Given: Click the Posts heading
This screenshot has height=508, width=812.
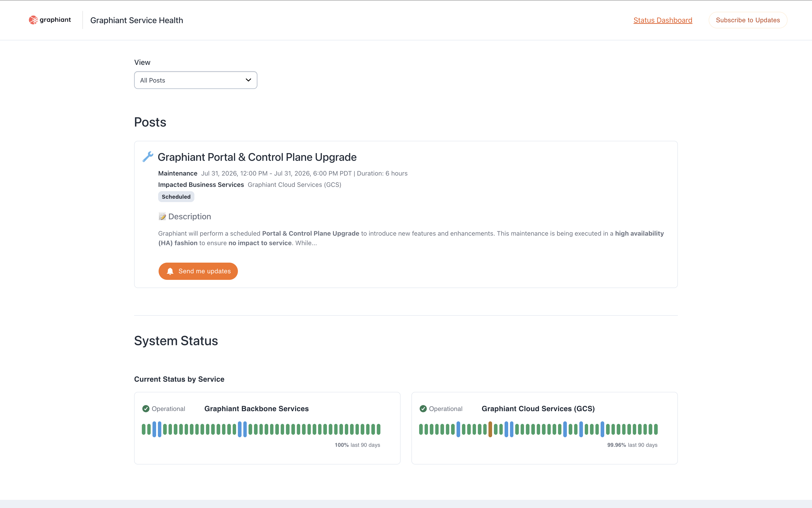Looking at the screenshot, I should [150, 122].
